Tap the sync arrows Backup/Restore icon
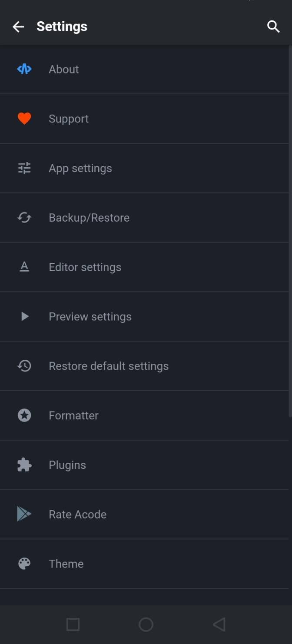292x644 pixels. (x=24, y=218)
